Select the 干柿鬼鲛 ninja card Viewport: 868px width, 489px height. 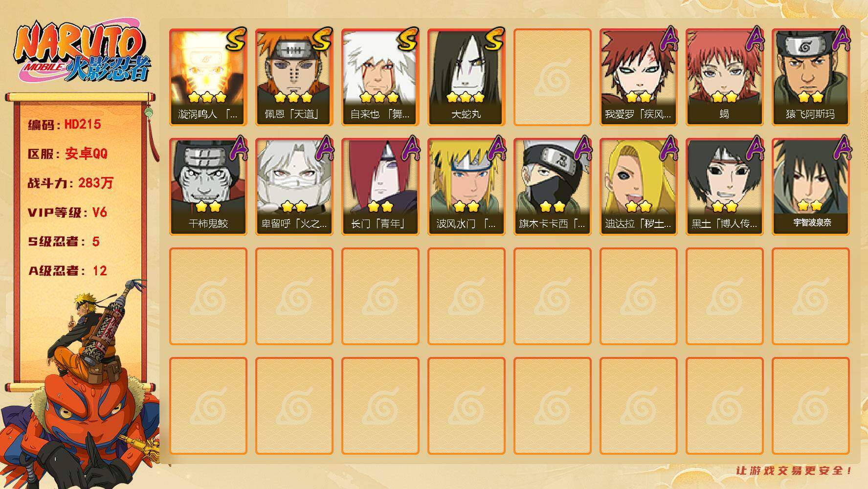tap(208, 187)
